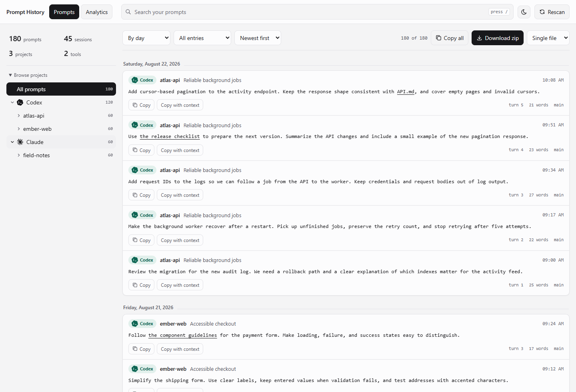Open the All entries filter dropdown
Screen dimensions: 576x392
(x=202, y=38)
